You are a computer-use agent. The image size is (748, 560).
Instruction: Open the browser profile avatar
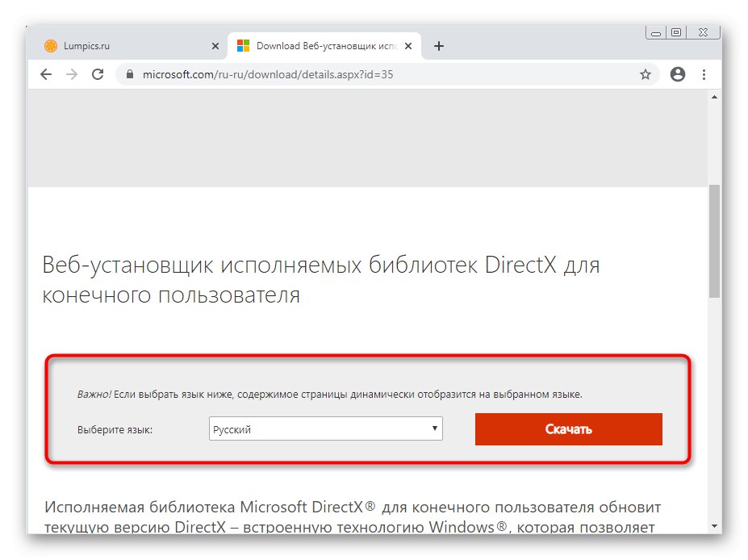[x=677, y=73]
